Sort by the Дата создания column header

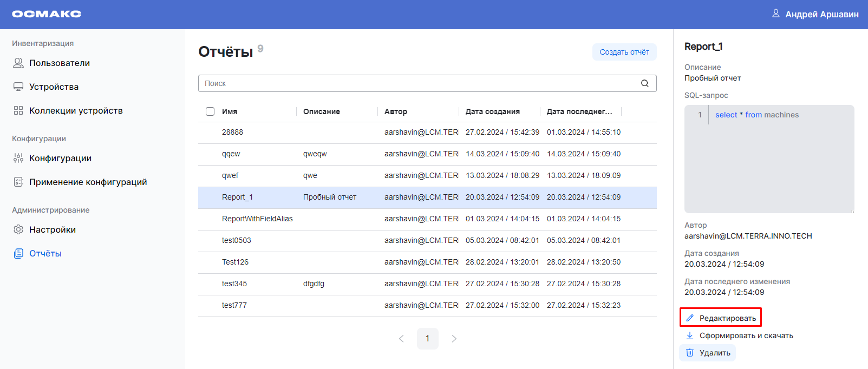click(492, 111)
